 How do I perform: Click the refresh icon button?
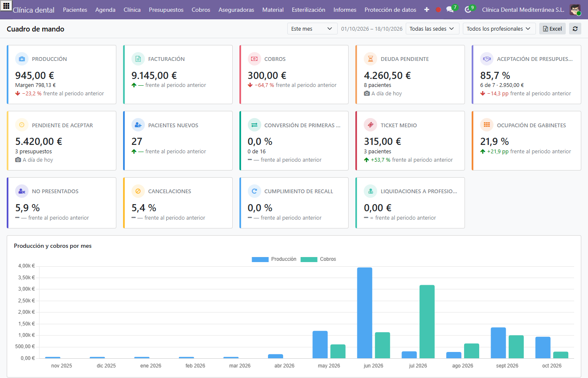coord(575,29)
